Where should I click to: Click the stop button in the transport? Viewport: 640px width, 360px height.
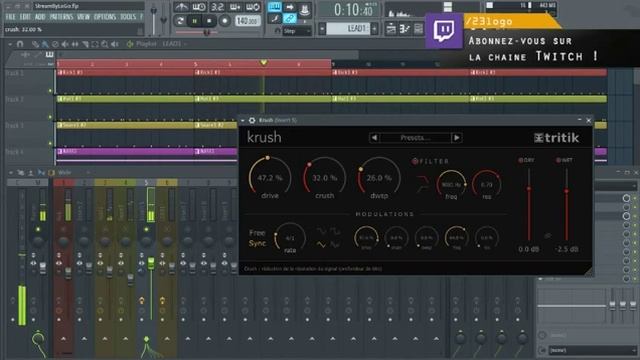[209, 20]
